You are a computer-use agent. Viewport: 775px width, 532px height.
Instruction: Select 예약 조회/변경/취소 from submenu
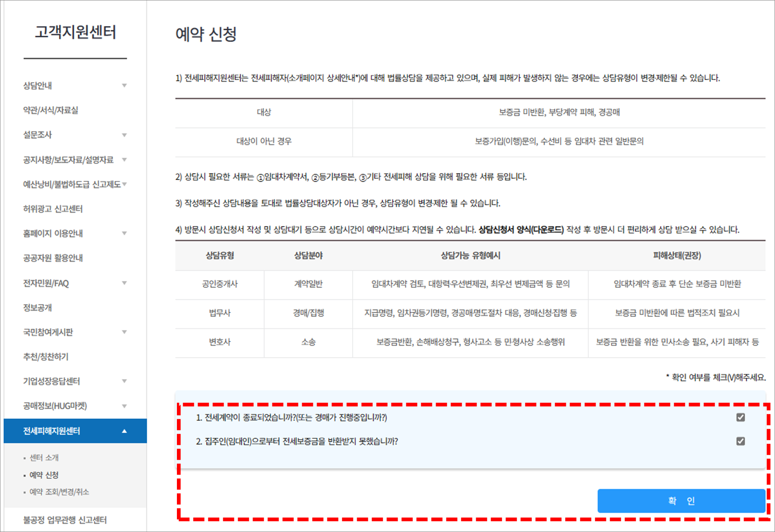point(58,492)
